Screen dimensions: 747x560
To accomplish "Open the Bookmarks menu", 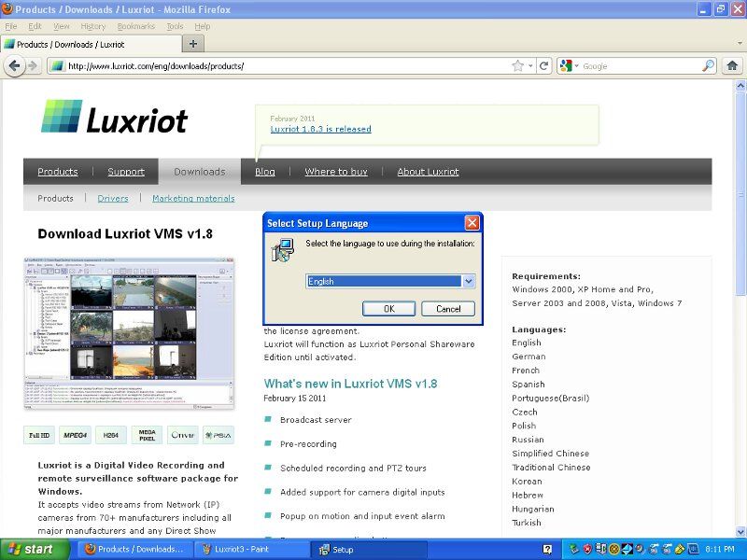I will point(135,26).
